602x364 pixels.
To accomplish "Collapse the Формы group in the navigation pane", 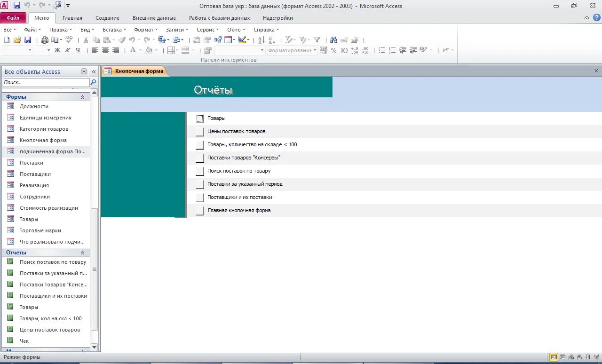I will coord(82,97).
